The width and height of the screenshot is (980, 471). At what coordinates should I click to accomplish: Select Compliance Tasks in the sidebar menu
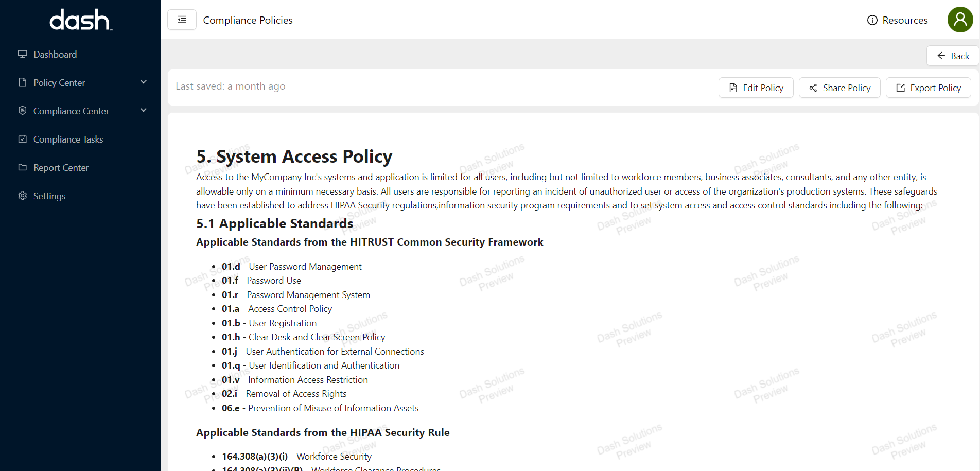coord(67,139)
